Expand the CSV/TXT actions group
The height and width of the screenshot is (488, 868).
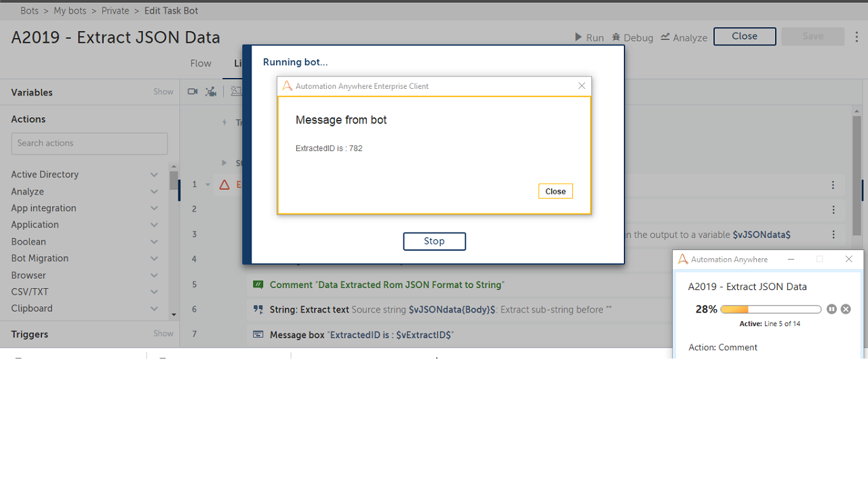click(154, 292)
